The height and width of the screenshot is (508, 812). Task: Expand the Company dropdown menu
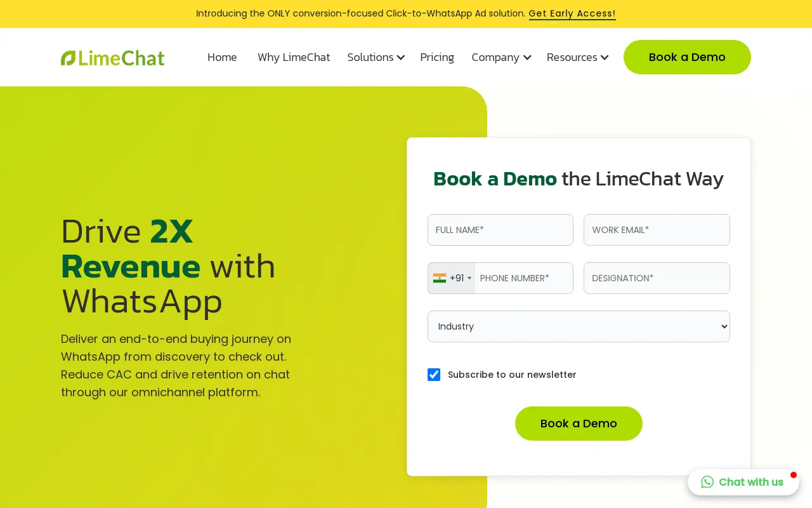(x=501, y=57)
